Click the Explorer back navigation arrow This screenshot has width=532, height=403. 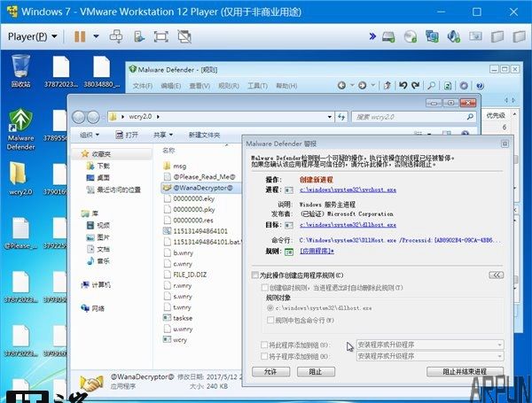[80, 117]
